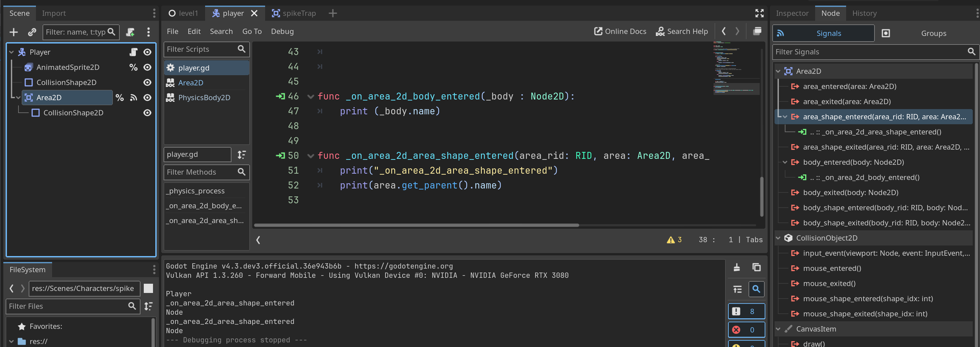Fold the _on_area_2d_body_entered function on line 46
Viewport: 980px width, 347px height.
(x=310, y=97)
